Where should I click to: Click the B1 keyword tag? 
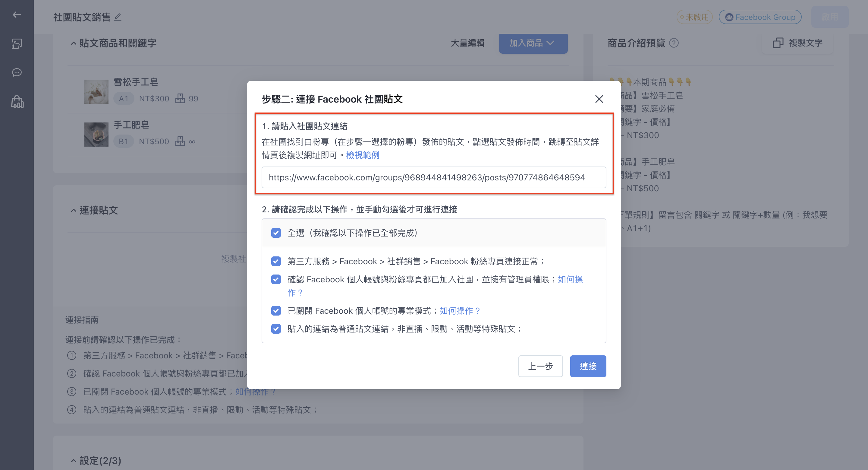coord(124,141)
